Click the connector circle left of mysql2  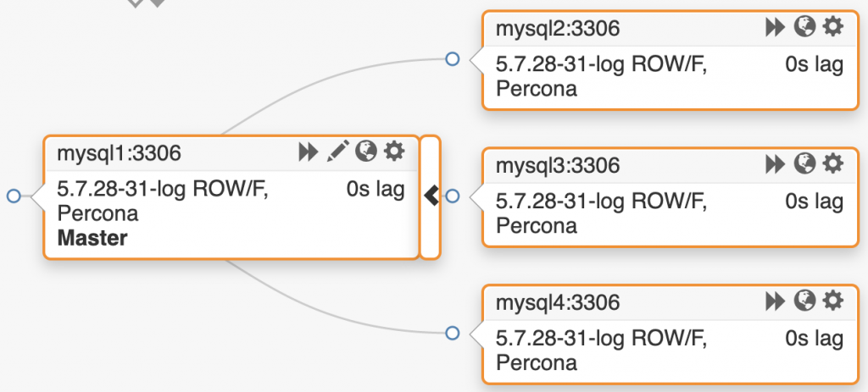[453, 59]
